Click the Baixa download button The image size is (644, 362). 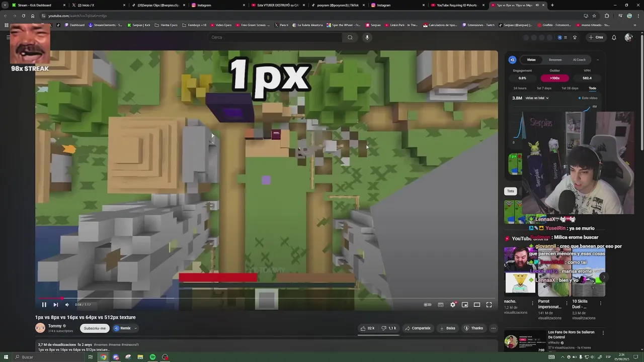pyautogui.click(x=447, y=328)
